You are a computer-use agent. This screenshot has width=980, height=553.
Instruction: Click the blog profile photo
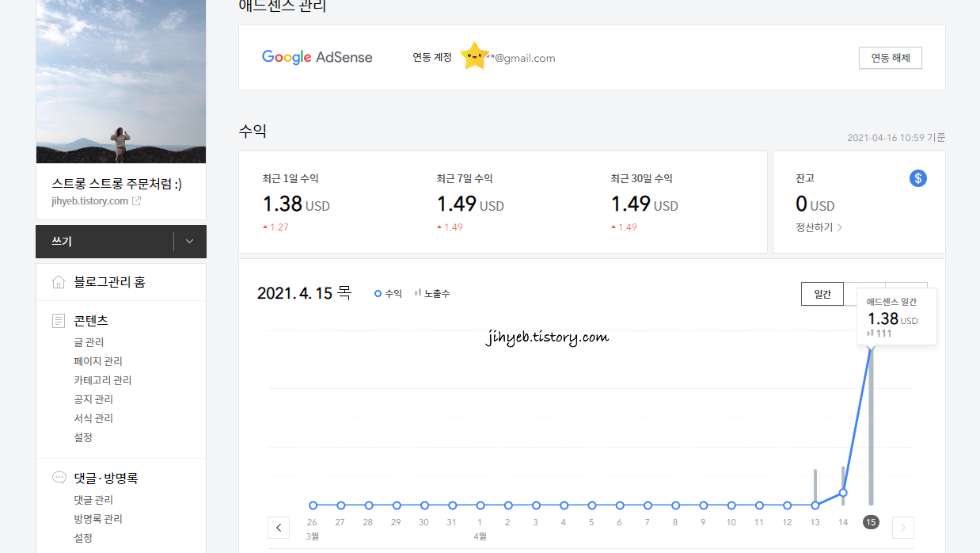pyautogui.click(x=121, y=82)
